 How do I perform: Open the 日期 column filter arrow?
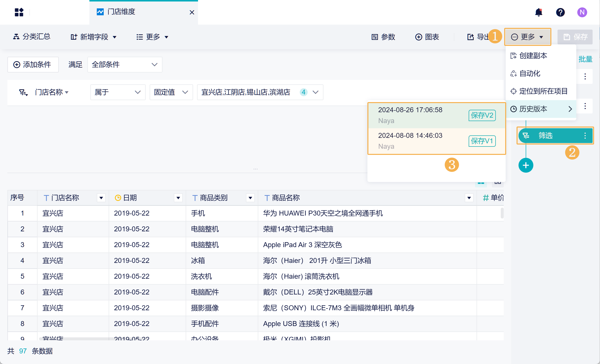pos(178,198)
